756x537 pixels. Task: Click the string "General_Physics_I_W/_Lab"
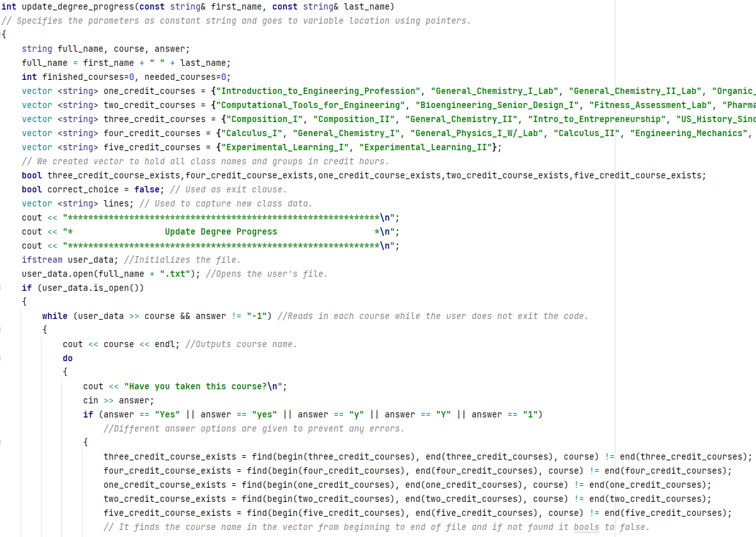[x=476, y=133]
